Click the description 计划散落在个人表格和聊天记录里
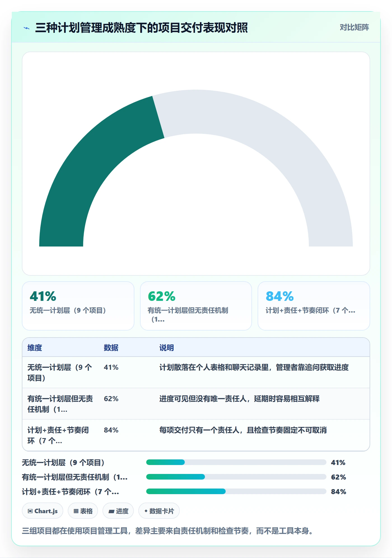392x558 pixels. [x=254, y=367]
